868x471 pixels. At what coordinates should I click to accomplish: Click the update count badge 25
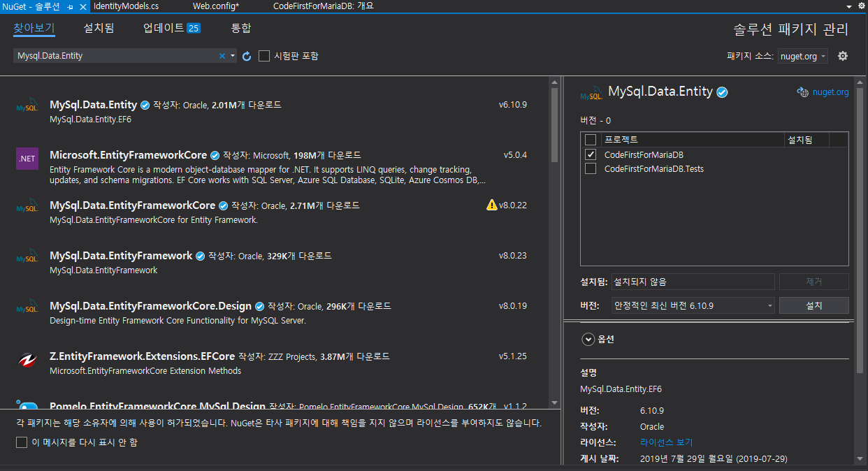pos(194,29)
